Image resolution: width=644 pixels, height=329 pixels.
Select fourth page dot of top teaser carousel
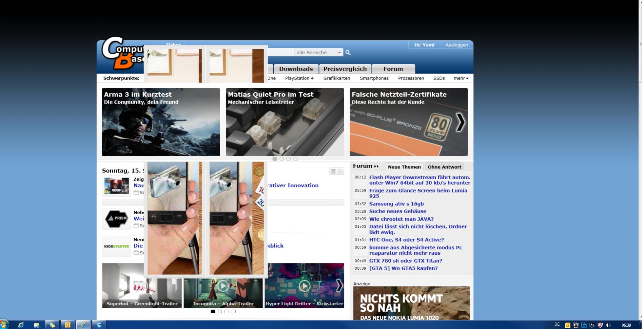(296, 159)
